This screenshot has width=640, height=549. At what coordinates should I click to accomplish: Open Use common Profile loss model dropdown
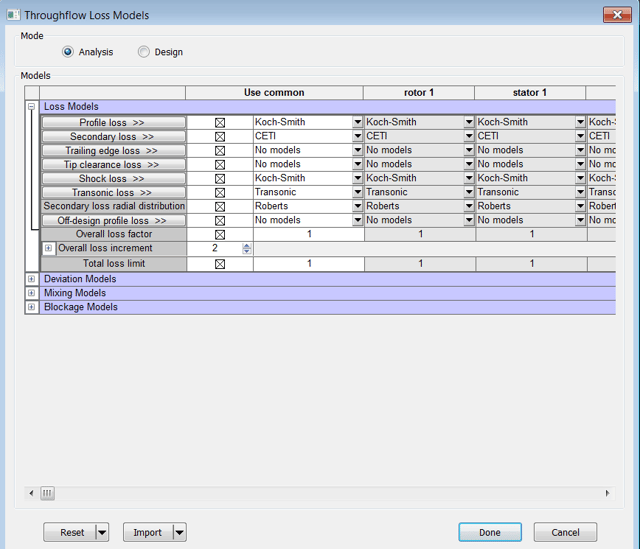[358, 122]
